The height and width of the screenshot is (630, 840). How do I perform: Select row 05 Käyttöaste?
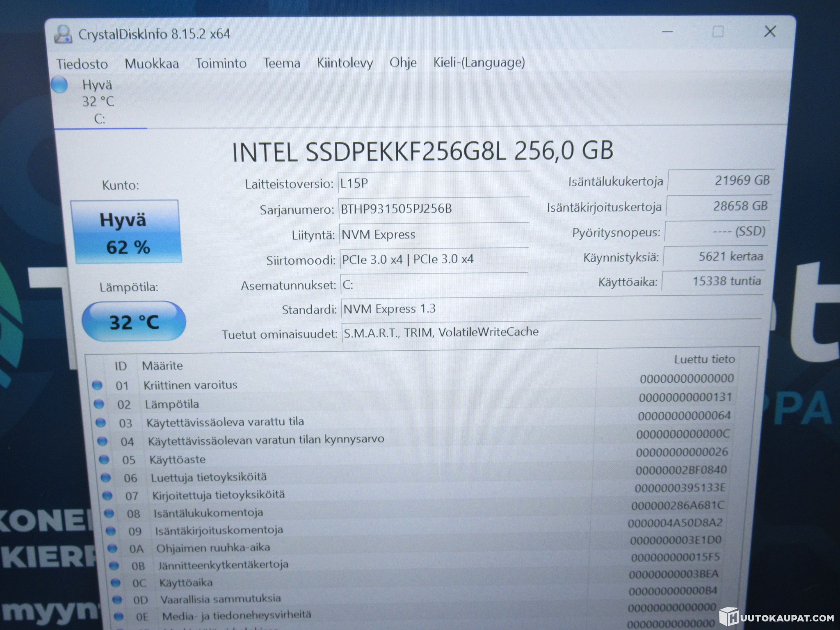click(414, 456)
